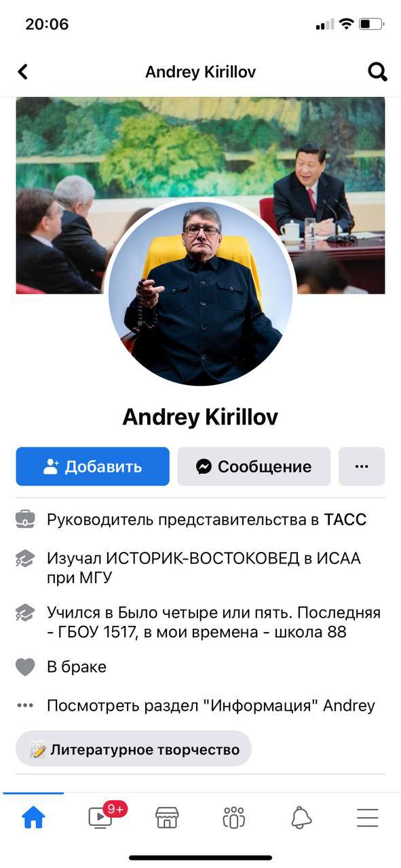
Task: Tap the Добавить friend button
Action: pos(93,467)
